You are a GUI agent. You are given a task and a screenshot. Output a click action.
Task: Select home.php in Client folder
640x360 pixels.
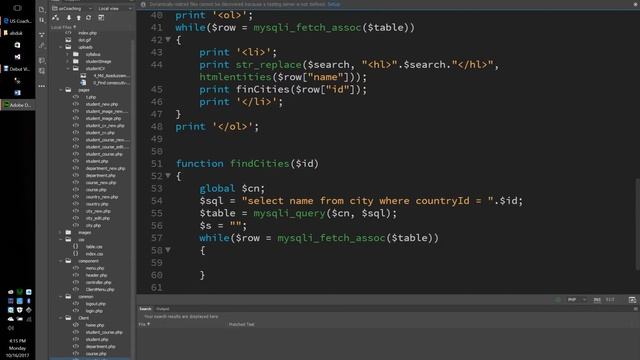95,325
